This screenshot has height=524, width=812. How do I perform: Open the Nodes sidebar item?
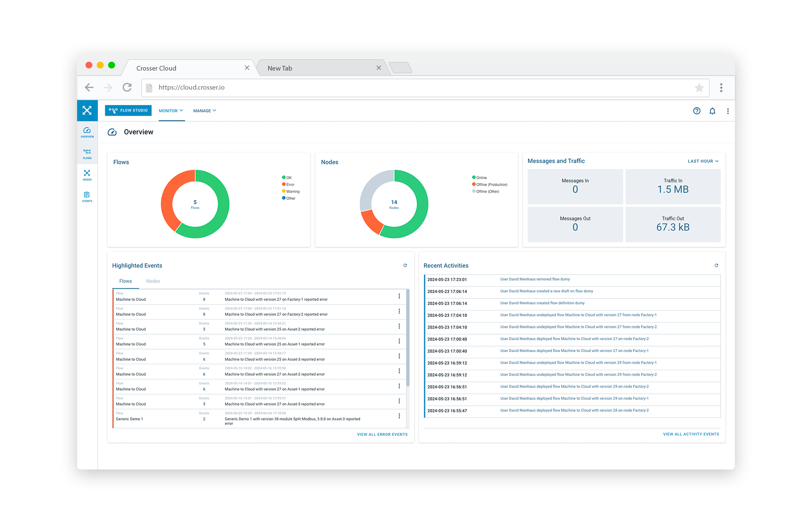point(87,175)
